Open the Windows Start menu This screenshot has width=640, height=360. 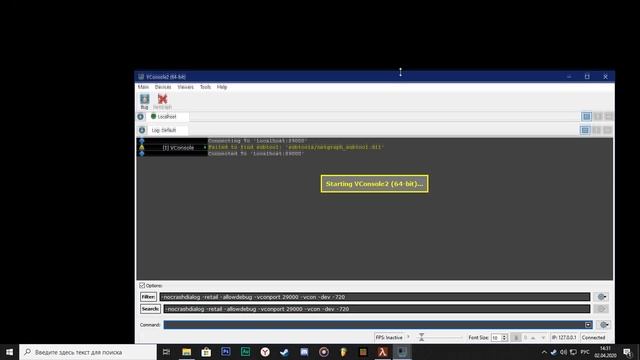click(9, 352)
